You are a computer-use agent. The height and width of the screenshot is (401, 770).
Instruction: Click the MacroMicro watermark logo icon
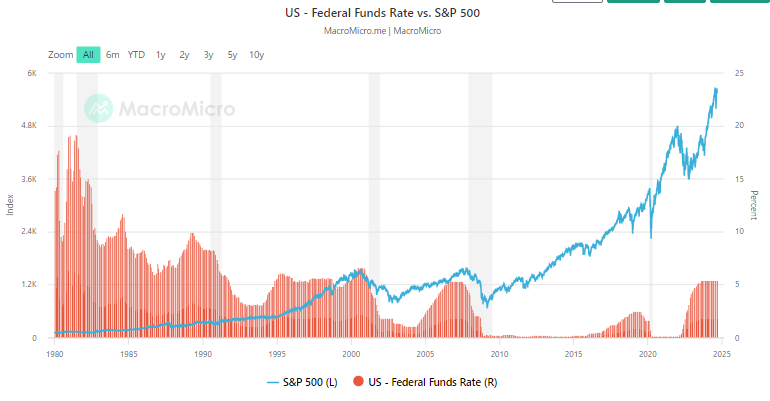tap(97, 107)
